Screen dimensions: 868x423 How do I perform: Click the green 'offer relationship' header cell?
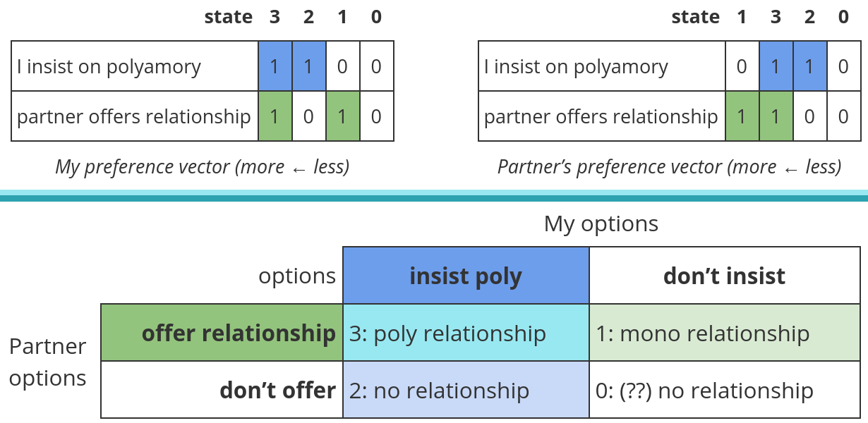222,333
